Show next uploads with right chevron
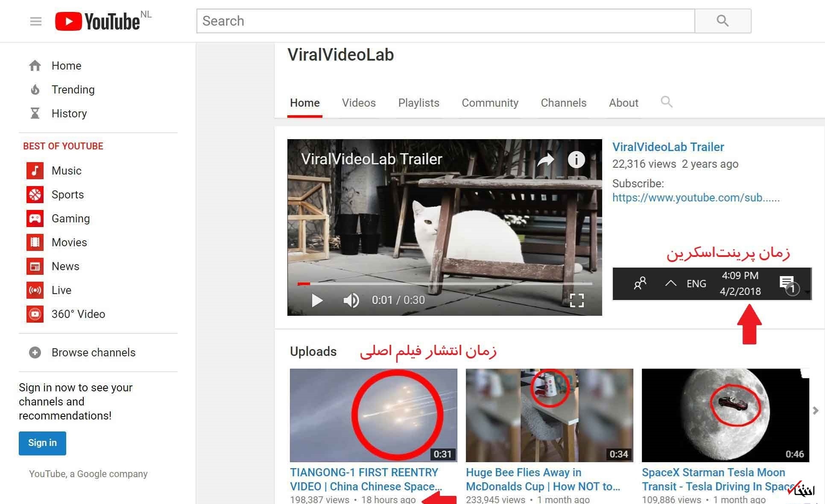Image resolution: width=825 pixels, height=504 pixels. (x=816, y=411)
